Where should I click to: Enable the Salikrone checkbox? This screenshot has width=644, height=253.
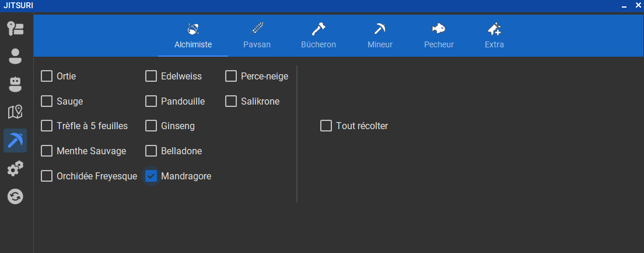pos(231,101)
